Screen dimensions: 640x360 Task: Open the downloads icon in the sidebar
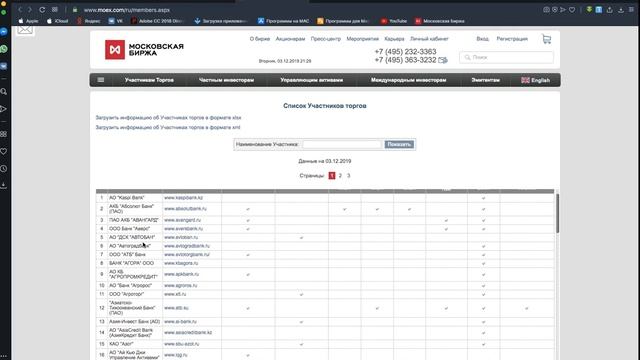[x=4, y=186]
